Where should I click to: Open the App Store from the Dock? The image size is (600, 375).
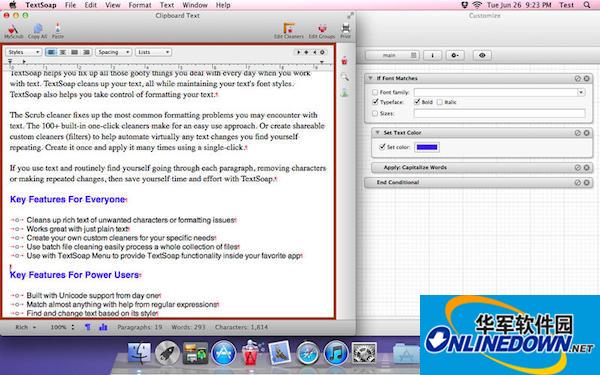223,352
